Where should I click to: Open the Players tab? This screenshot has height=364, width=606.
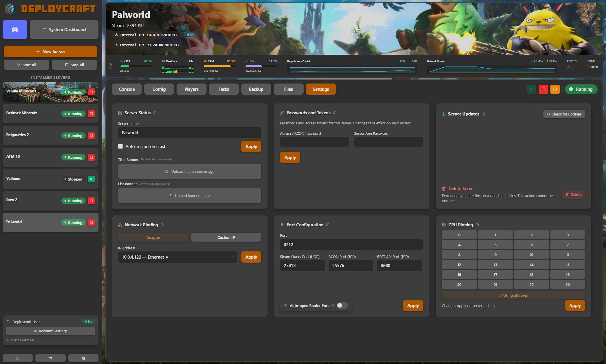(x=192, y=89)
